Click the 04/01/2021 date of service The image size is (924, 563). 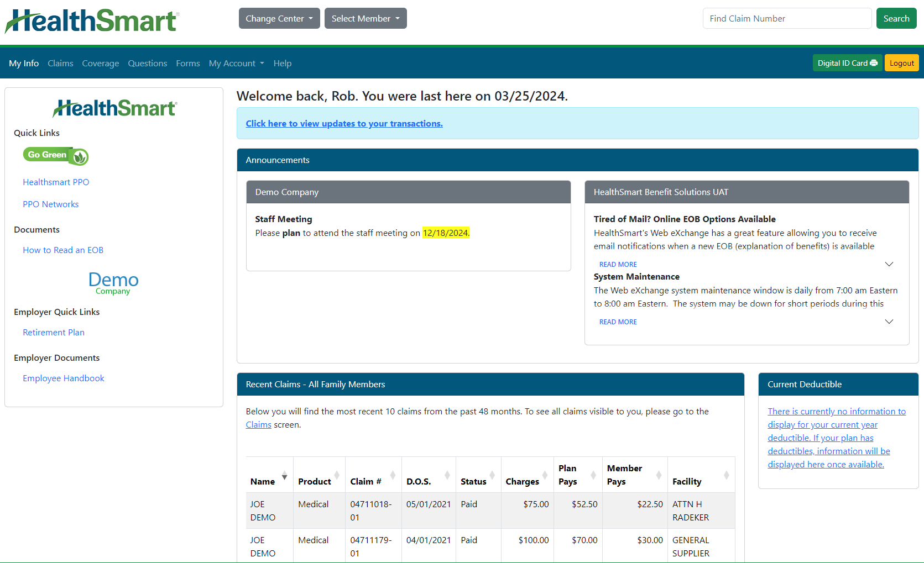[x=429, y=540]
